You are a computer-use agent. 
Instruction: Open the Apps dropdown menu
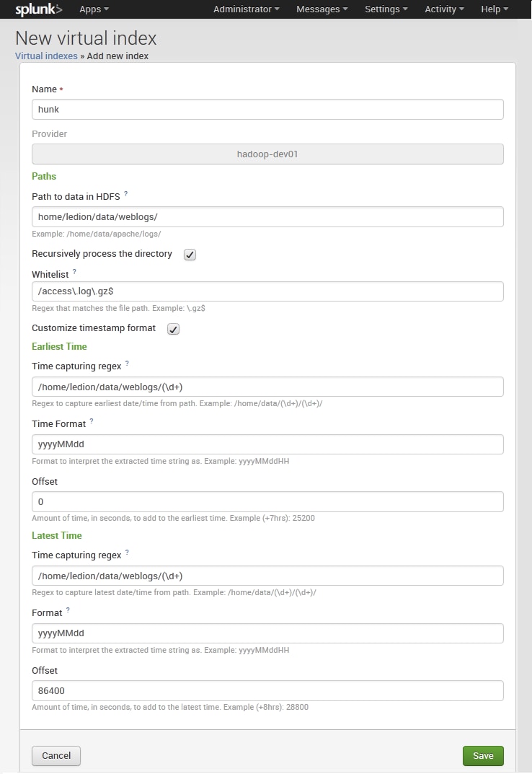[x=94, y=9]
